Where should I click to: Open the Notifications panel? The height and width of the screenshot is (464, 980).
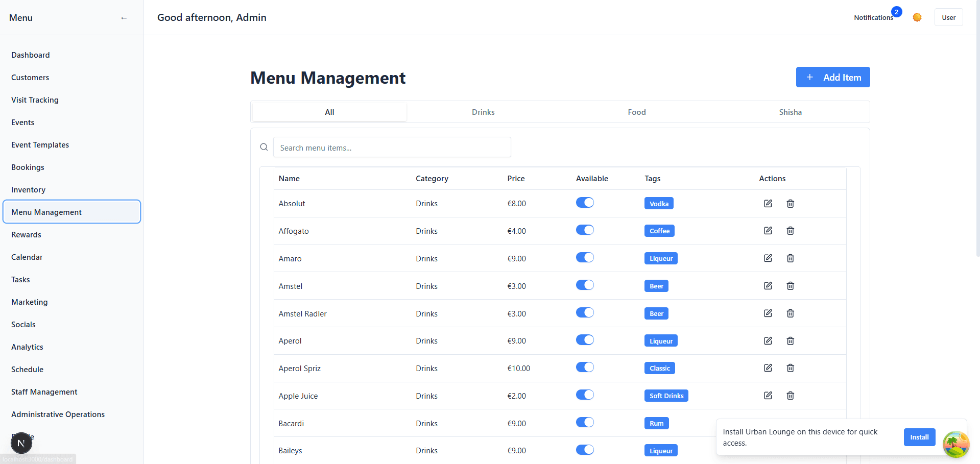click(x=873, y=17)
